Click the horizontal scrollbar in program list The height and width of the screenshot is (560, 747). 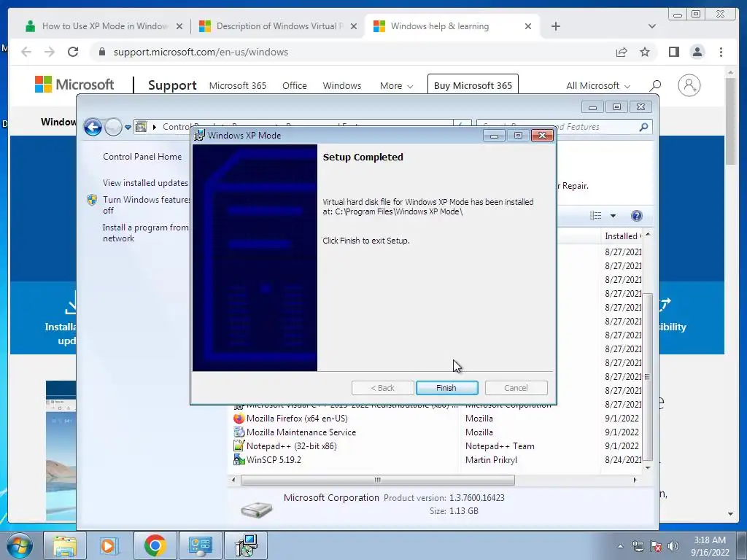(x=377, y=480)
